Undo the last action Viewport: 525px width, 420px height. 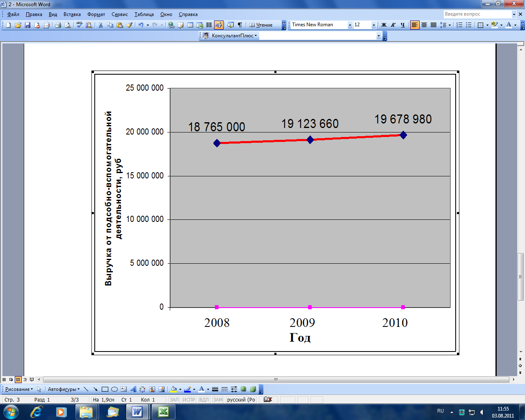pyautogui.click(x=141, y=25)
